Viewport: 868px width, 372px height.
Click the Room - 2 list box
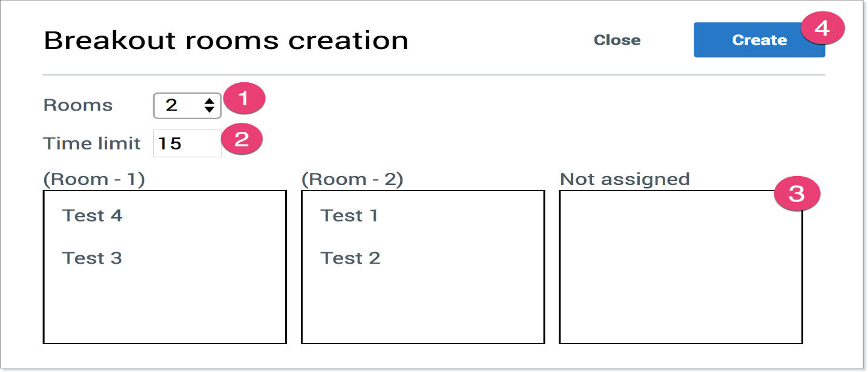(x=422, y=296)
